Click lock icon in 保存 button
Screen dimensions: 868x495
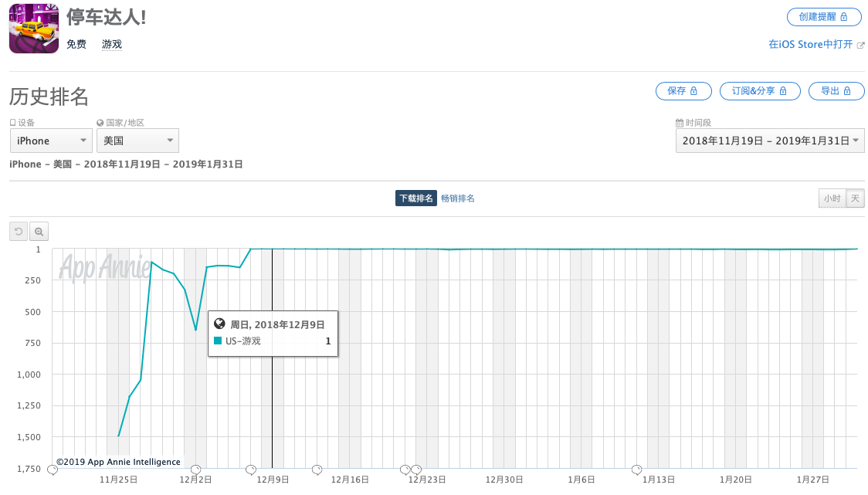[x=693, y=91]
